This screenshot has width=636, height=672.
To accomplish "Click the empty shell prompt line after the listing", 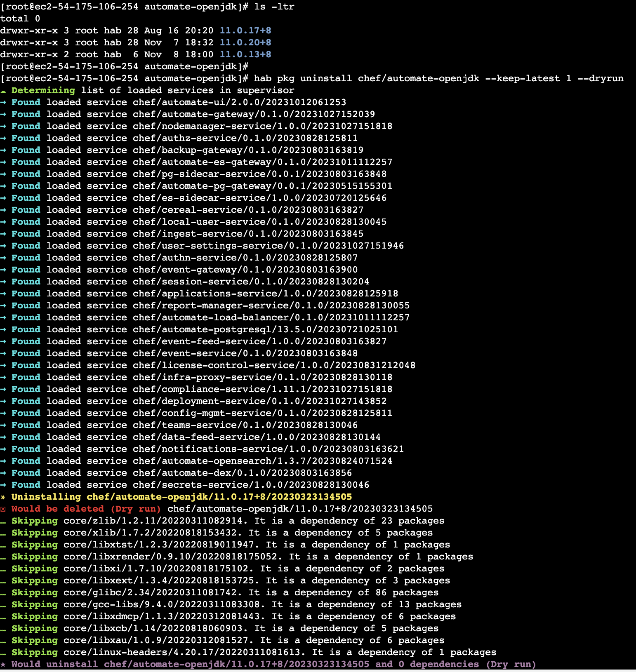I will tap(124, 66).
